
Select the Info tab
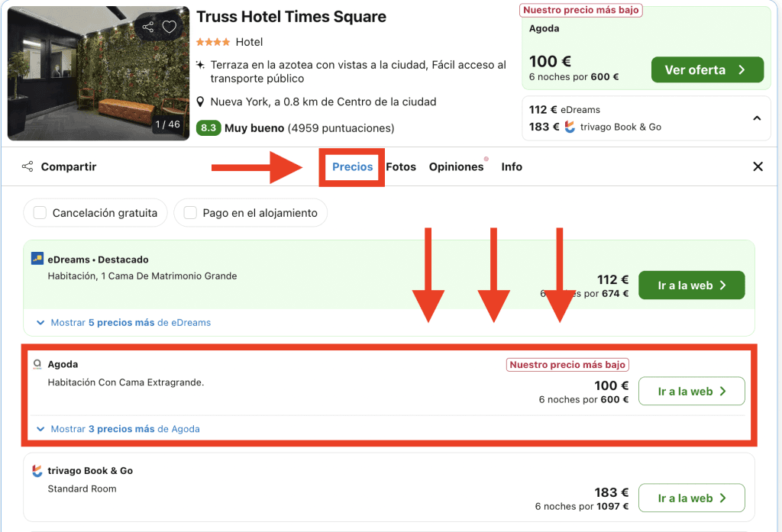pos(512,166)
